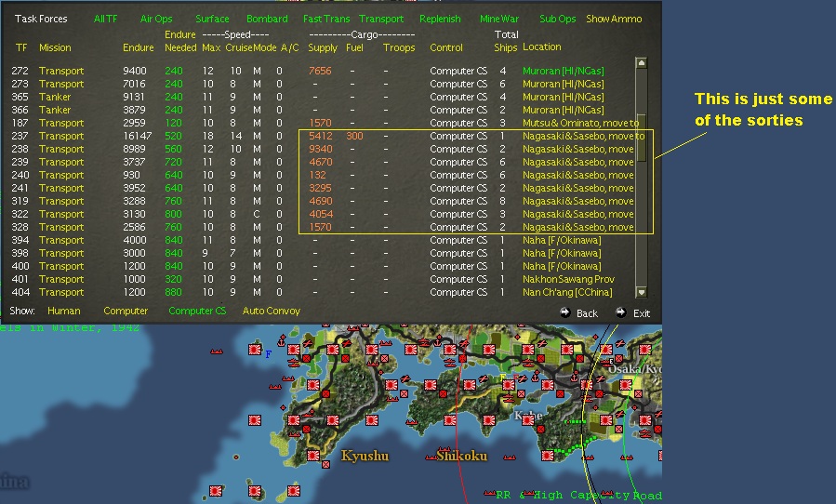836x504 pixels.
Task: Sort by TF column header
Action: [x=21, y=47]
